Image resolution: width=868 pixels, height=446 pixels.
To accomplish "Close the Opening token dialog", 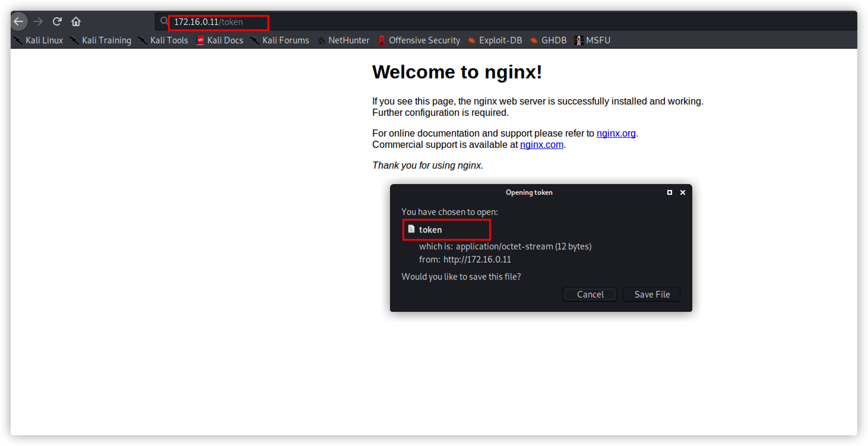I will (682, 192).
